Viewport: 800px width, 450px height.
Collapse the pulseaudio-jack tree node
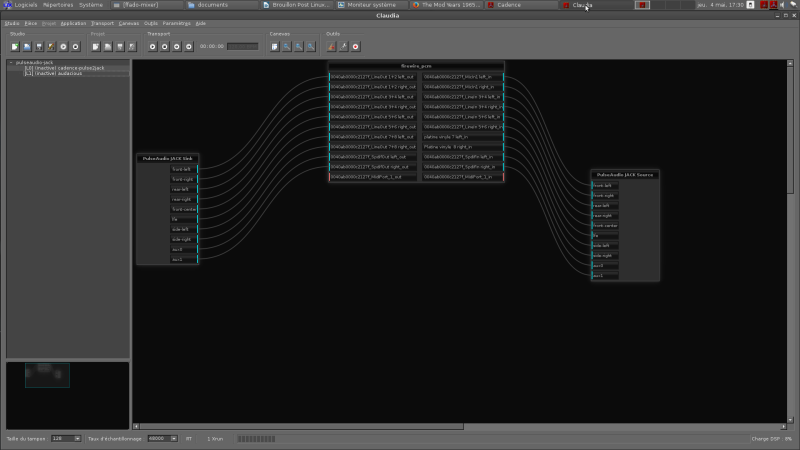(x=11, y=63)
